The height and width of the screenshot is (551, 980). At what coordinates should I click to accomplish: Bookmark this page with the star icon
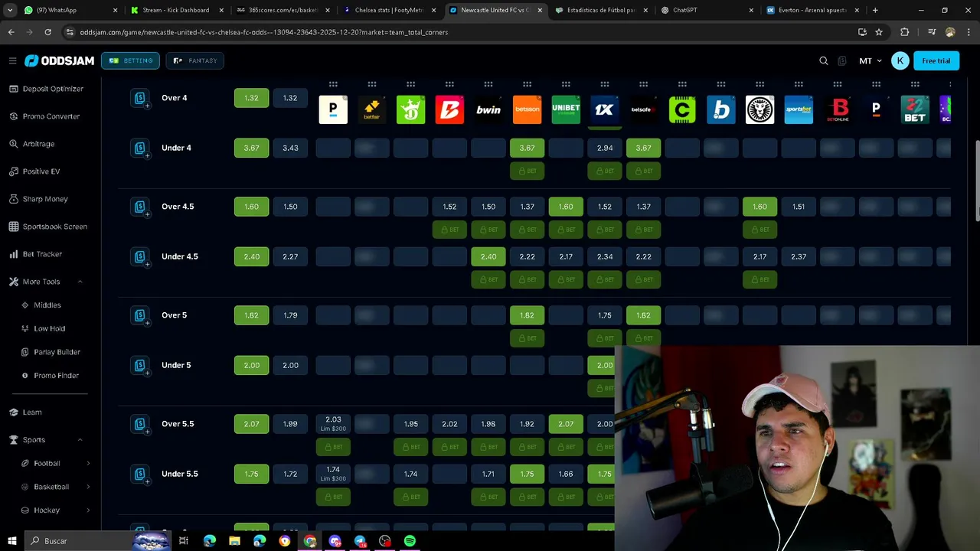879,32
